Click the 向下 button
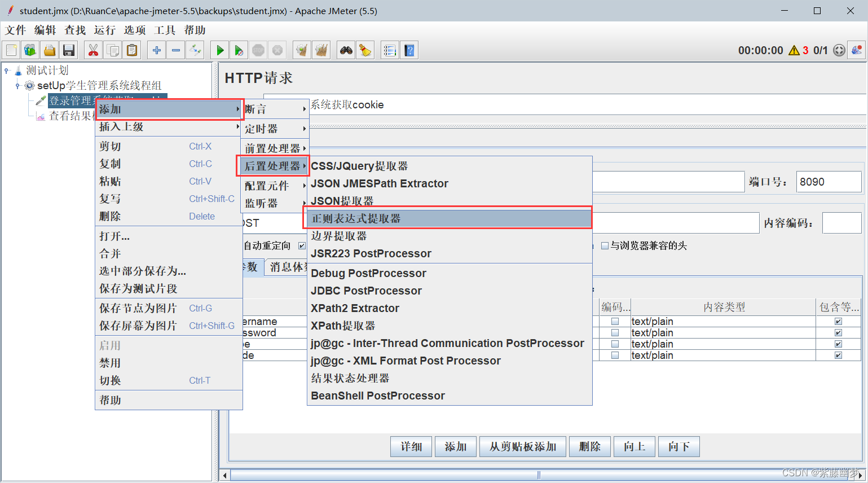This screenshot has width=868, height=483. [x=679, y=446]
